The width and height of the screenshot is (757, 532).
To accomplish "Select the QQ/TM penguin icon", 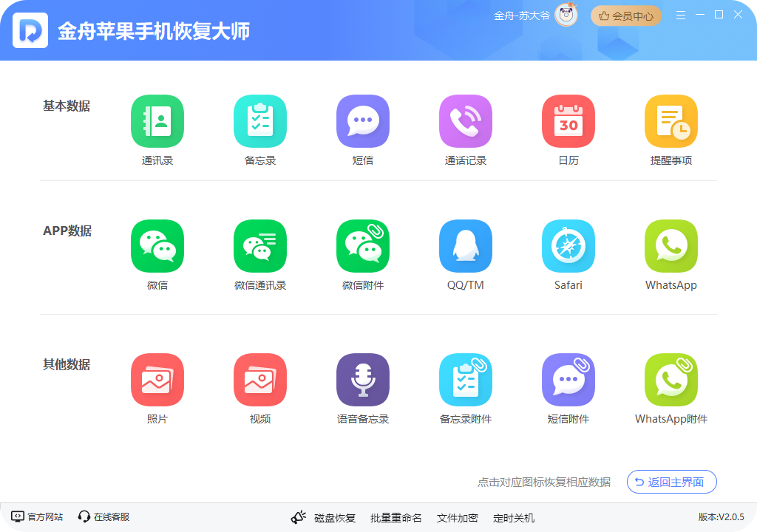I will 465,246.
